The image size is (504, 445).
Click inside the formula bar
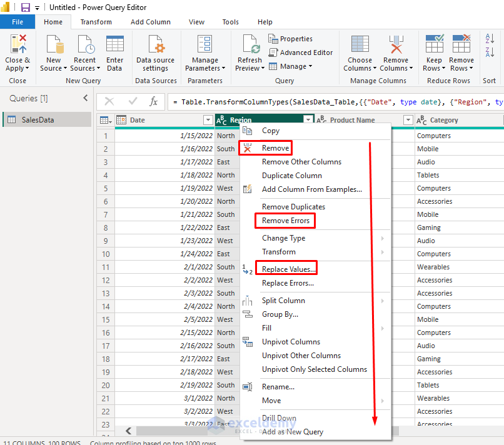pyautogui.click(x=336, y=102)
